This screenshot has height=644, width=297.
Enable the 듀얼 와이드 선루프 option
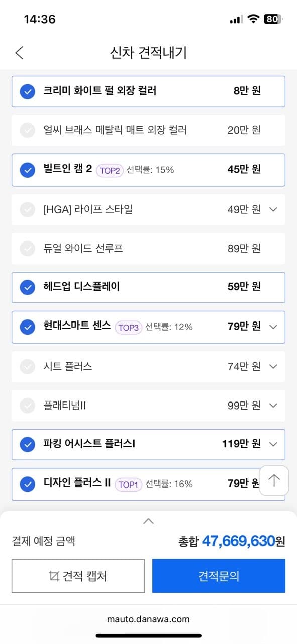click(x=28, y=249)
